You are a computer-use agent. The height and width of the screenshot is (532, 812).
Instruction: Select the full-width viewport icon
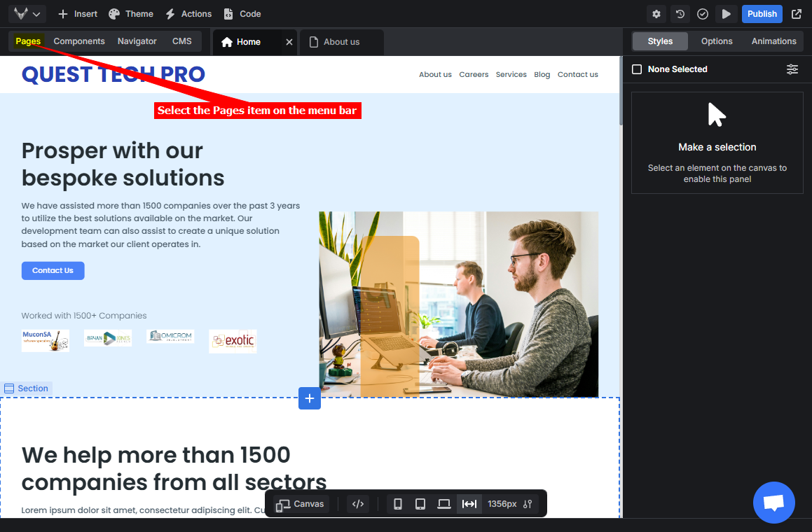tap(469, 504)
